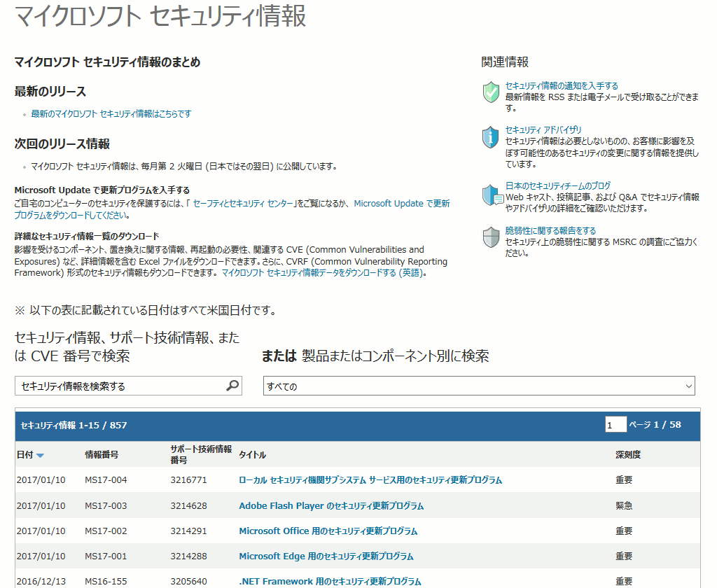This screenshot has width=717, height=588.
Task: Open Adobe Flash Player のセキュリティ更新プログラム link
Action: (x=331, y=505)
